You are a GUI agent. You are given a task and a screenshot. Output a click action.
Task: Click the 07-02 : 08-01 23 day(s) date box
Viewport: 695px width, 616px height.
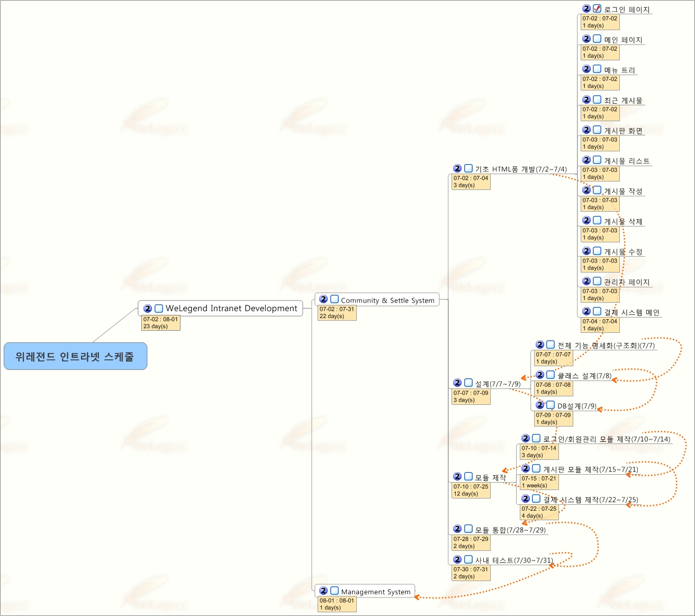pos(161,323)
